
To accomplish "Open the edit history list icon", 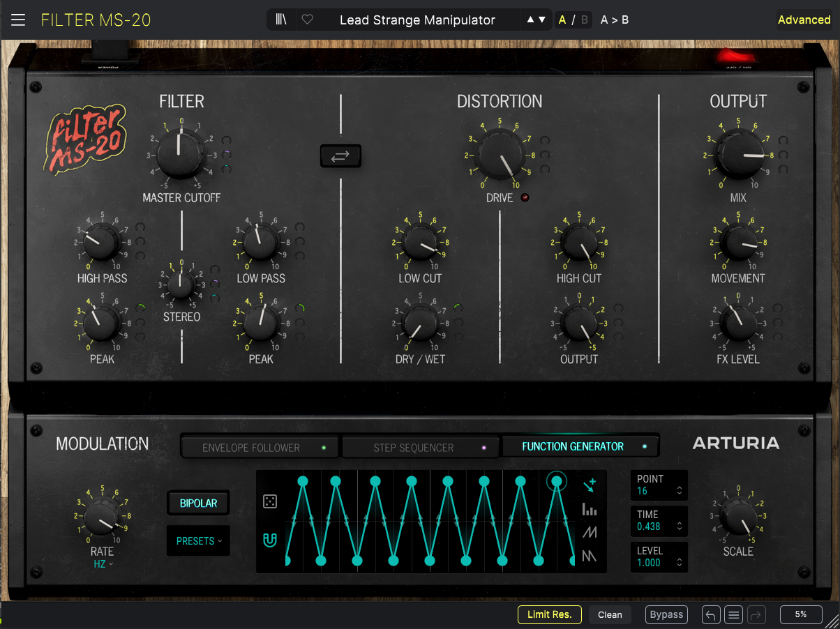I will pyautogui.click(x=733, y=614).
